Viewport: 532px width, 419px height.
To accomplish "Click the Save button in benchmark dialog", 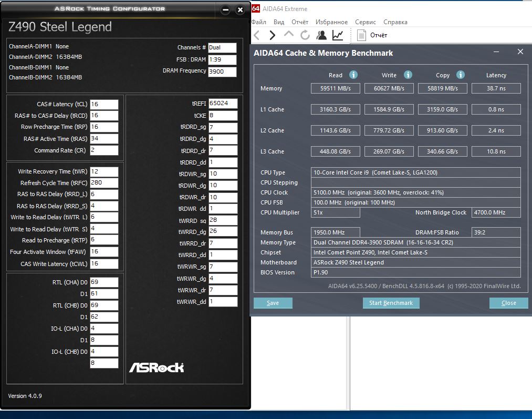I will (273, 303).
